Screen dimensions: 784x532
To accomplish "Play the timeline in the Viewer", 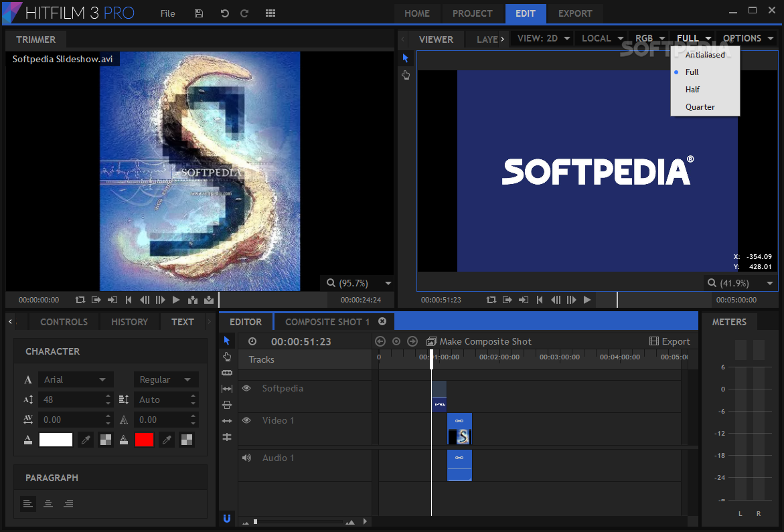I will point(588,300).
